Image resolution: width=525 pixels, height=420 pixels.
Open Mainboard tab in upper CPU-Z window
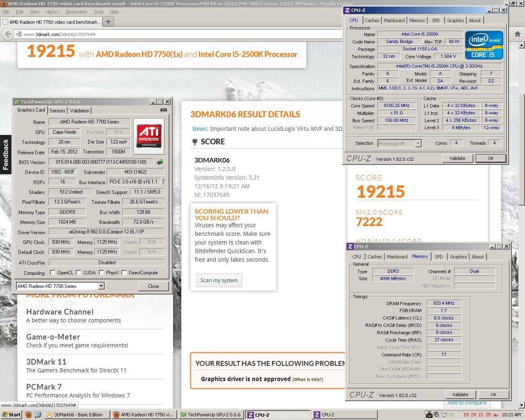tap(394, 21)
